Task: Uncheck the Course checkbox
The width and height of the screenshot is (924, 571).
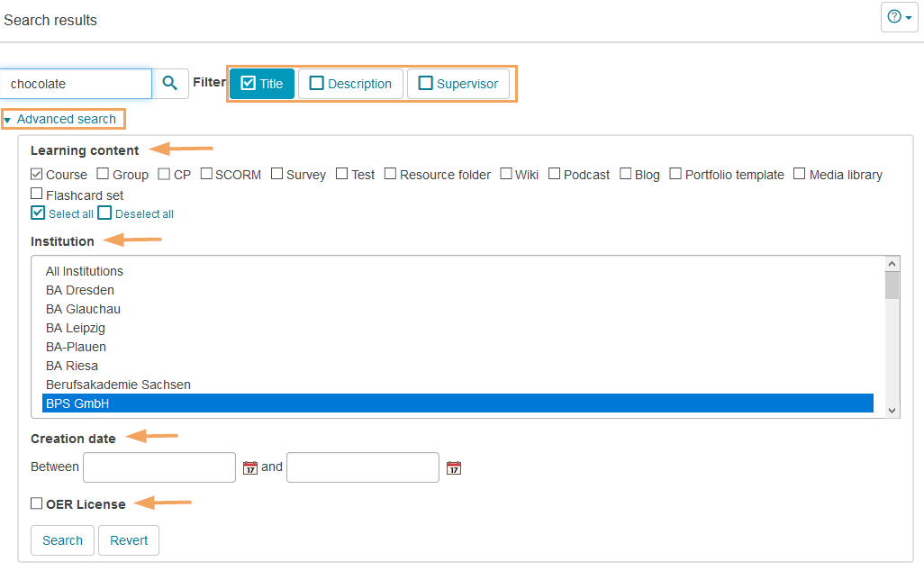Action: [x=37, y=175]
